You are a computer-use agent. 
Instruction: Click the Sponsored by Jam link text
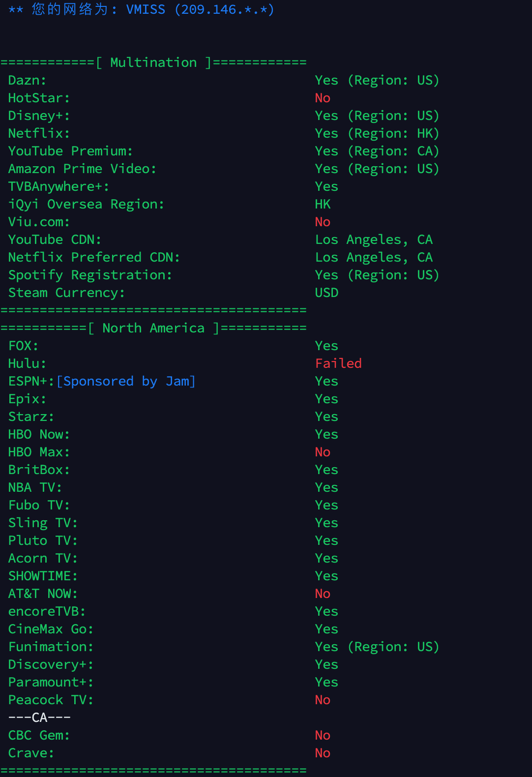[126, 382]
